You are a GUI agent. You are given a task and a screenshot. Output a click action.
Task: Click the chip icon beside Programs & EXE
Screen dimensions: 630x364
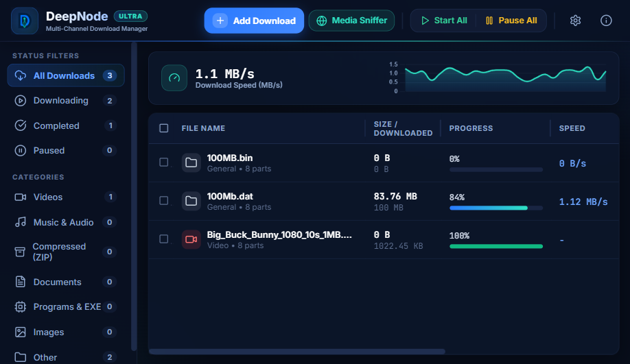click(x=21, y=306)
